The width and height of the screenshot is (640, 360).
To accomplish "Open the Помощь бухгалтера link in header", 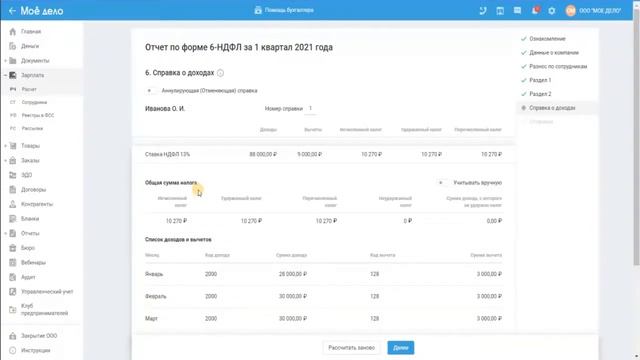I will (284, 10).
